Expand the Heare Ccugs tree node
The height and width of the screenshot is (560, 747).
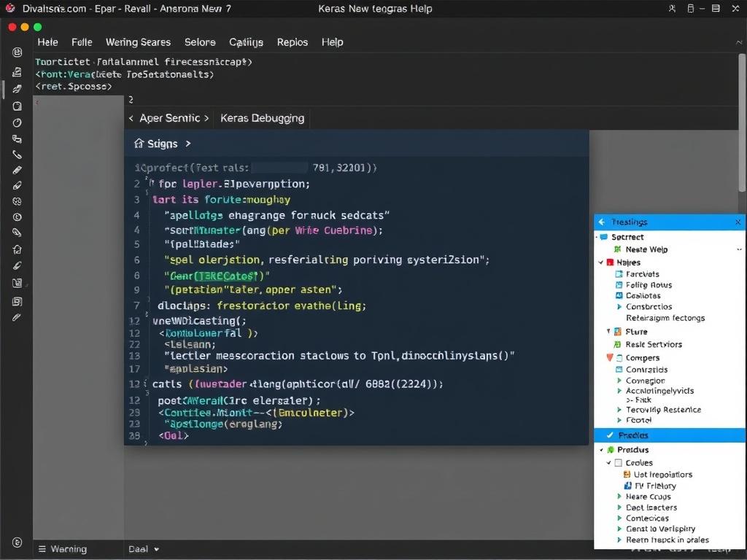619,497
